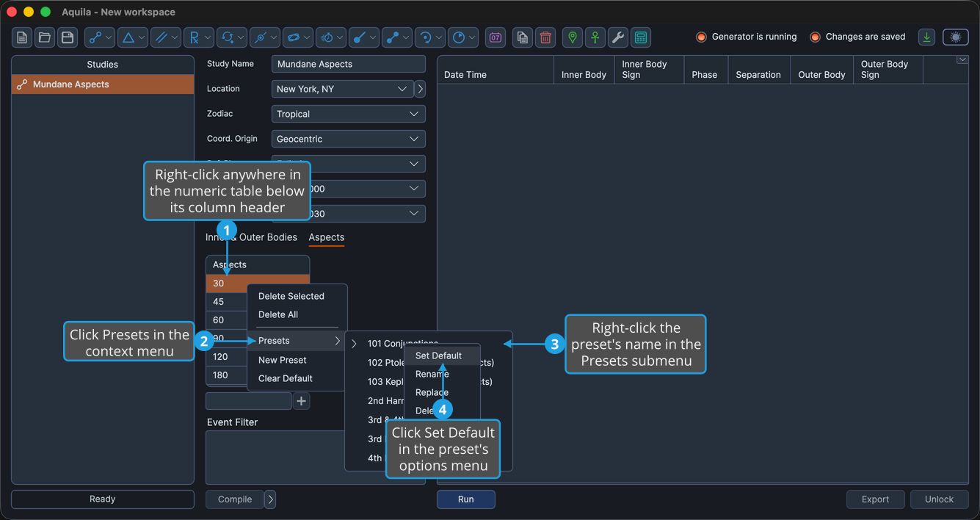Pick the comet-shaped study icon

click(x=364, y=37)
